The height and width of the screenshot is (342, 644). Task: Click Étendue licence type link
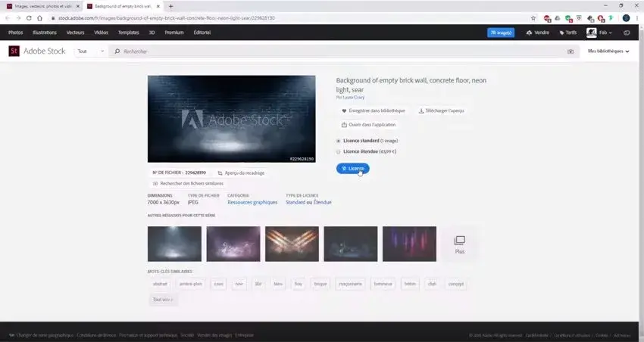click(x=323, y=203)
